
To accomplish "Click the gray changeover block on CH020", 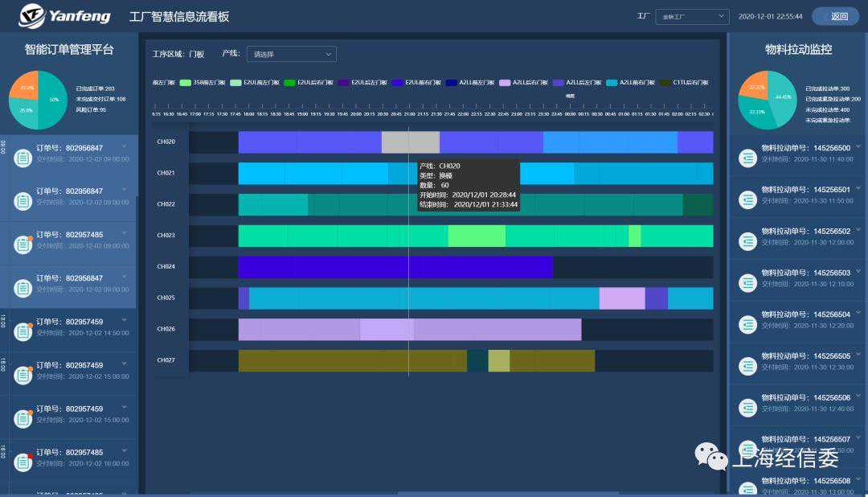I will click(410, 142).
